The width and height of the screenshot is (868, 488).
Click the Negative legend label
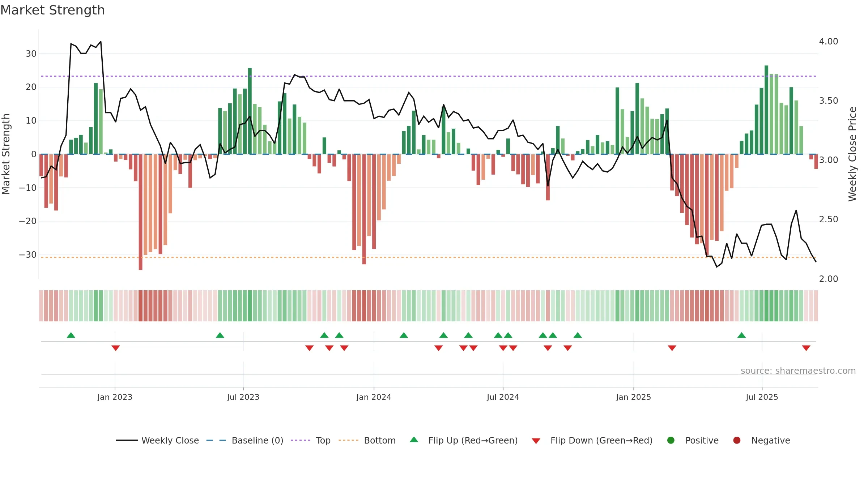click(771, 440)
